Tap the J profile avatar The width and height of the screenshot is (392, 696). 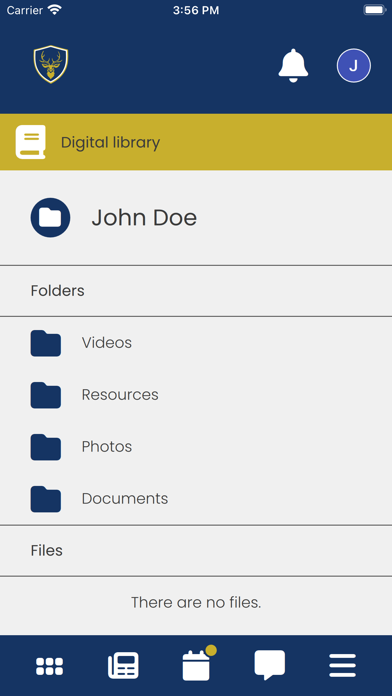353,66
